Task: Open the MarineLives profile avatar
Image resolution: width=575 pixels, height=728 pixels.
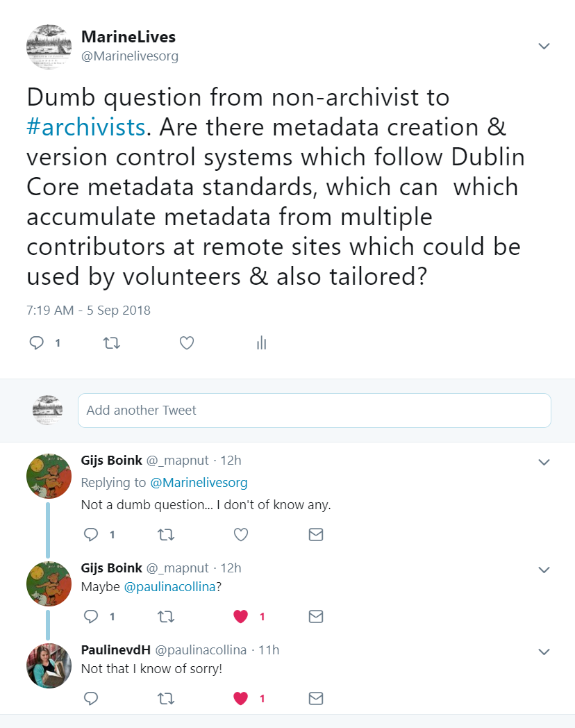Action: (49, 47)
